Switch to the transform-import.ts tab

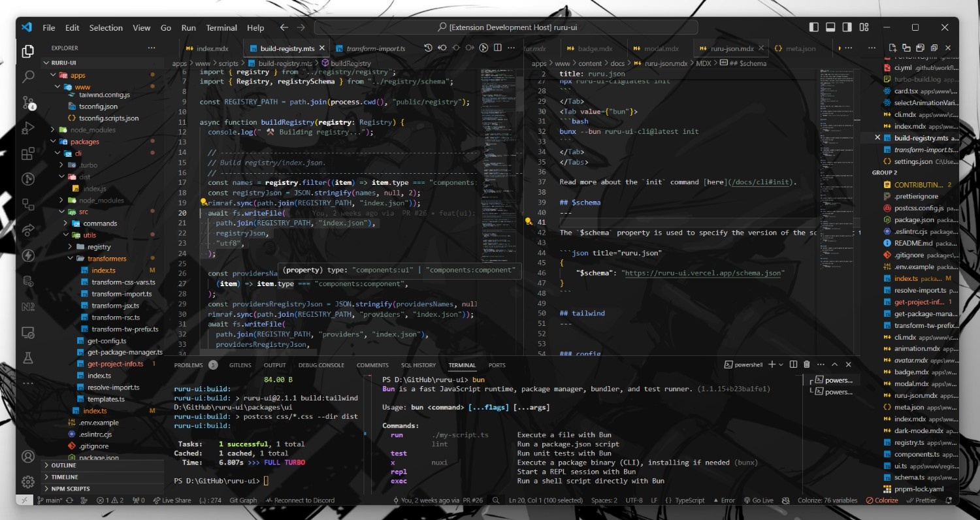coord(370,48)
